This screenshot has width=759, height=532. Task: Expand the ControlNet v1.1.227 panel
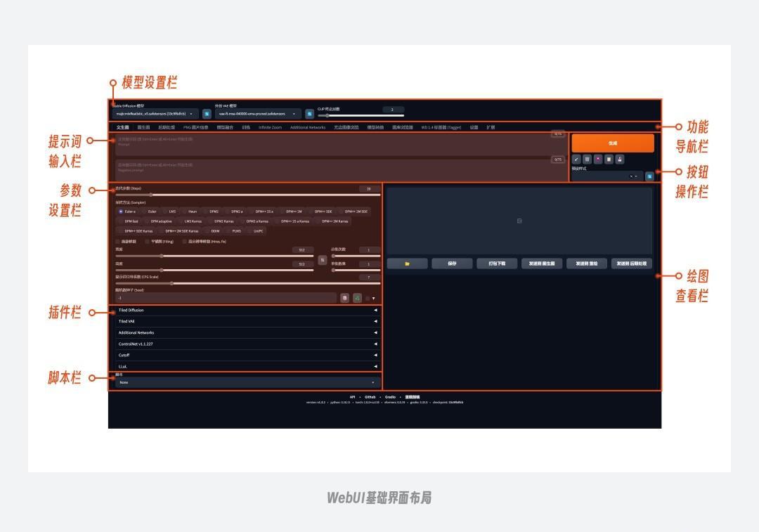pyautogui.click(x=247, y=344)
